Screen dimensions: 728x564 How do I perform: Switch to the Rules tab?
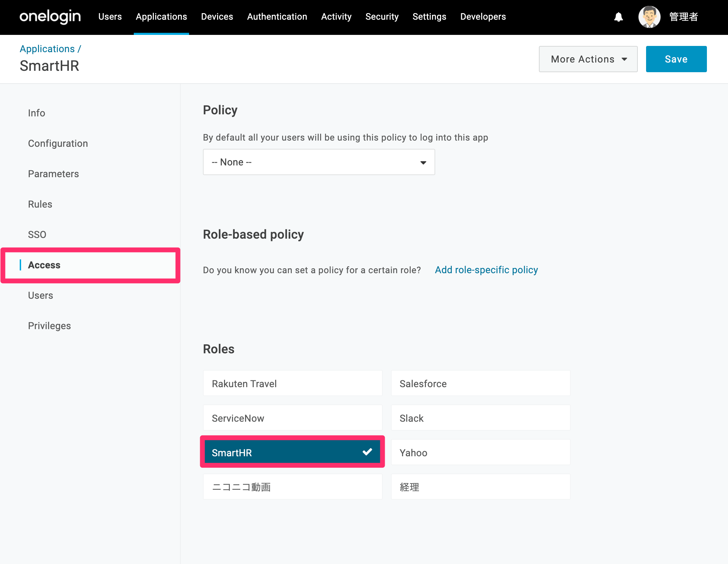pyautogui.click(x=40, y=204)
